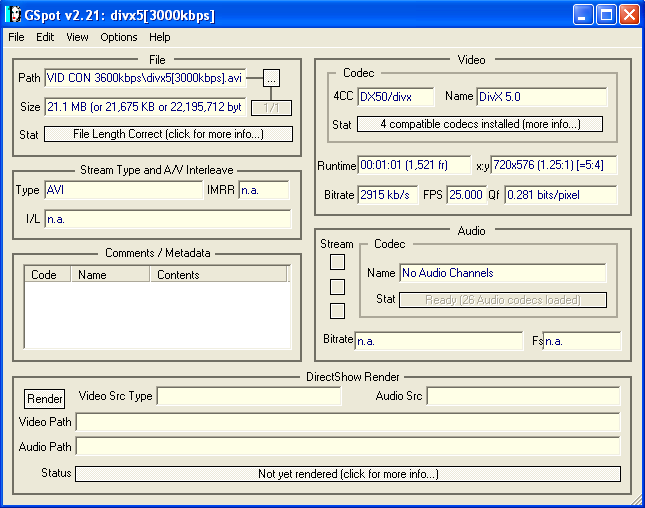The height and width of the screenshot is (508, 645).
Task: Click the GSpot application icon in title bar
Action: coord(13,15)
